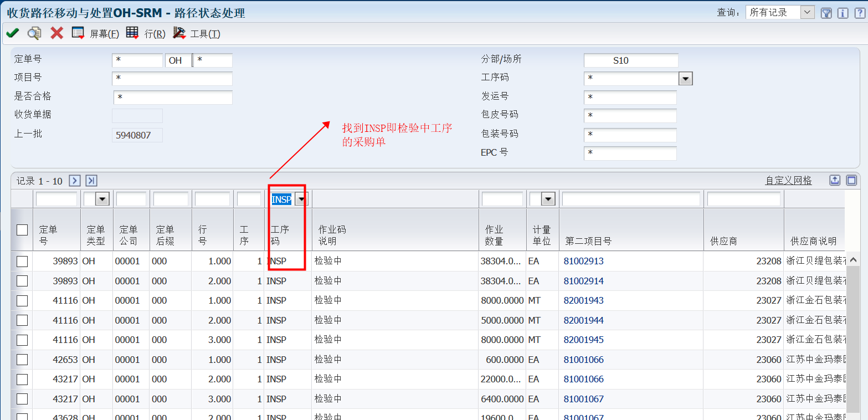
Task: Click the export grid data icon
Action: 835,180
